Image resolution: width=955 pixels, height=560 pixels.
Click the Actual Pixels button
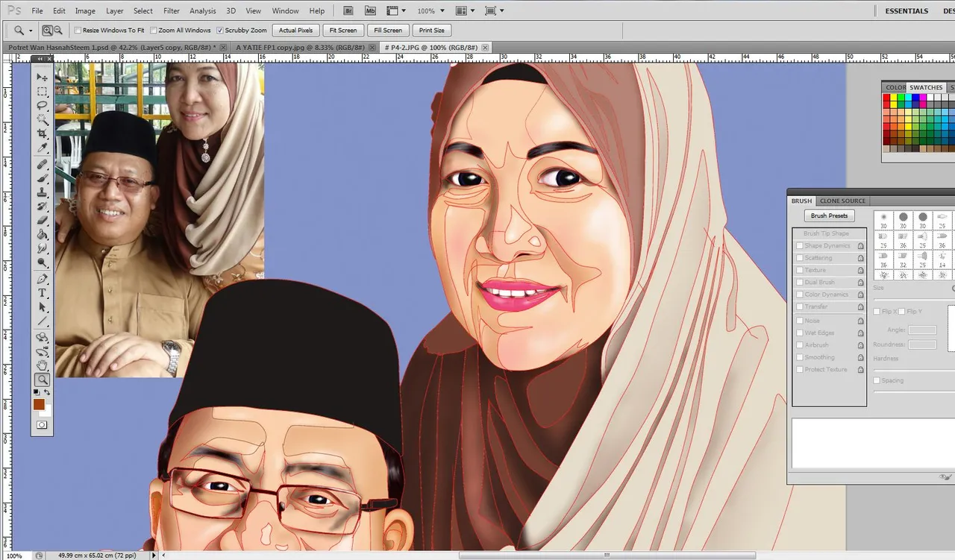[x=296, y=31]
